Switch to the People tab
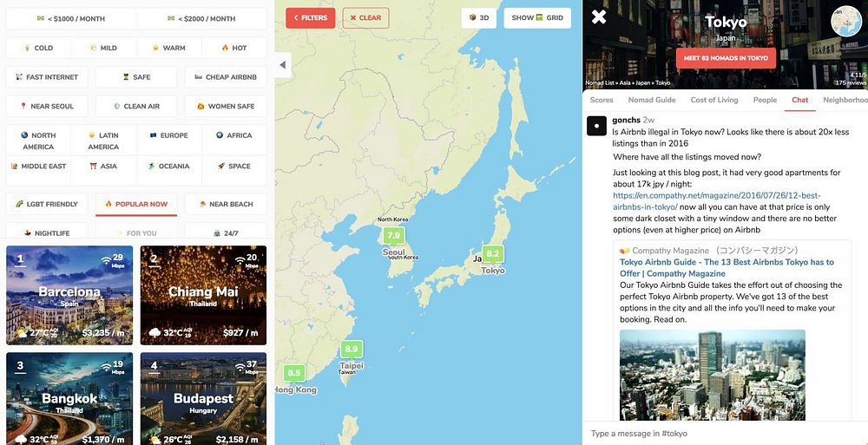This screenshot has width=868, height=445. tap(765, 100)
